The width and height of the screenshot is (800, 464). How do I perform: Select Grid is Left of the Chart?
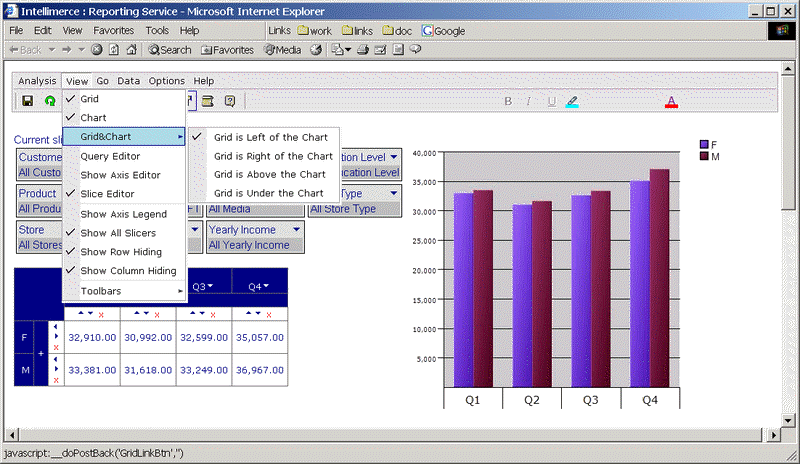(x=264, y=137)
